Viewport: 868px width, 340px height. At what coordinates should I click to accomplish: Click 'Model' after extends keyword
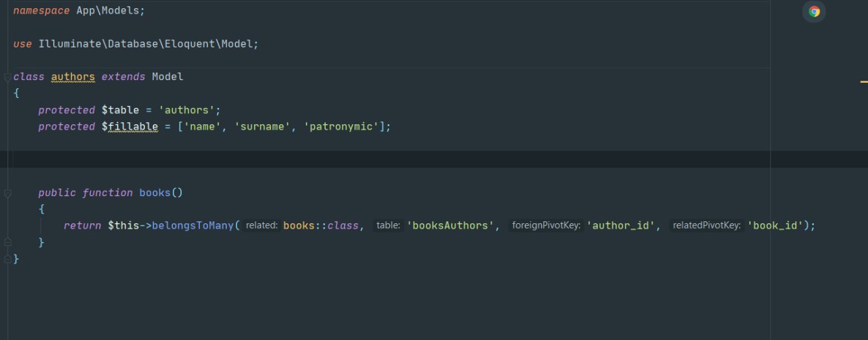pos(167,77)
